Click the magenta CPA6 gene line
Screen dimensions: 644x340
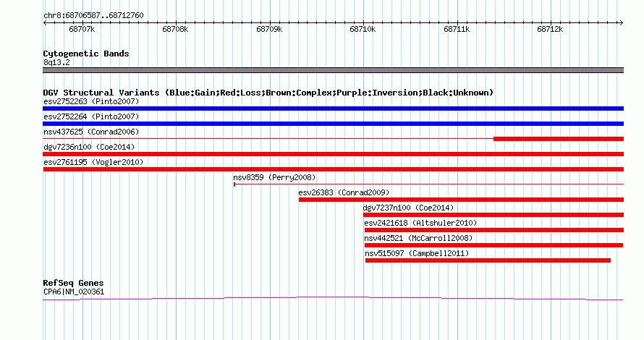pyautogui.click(x=333, y=299)
